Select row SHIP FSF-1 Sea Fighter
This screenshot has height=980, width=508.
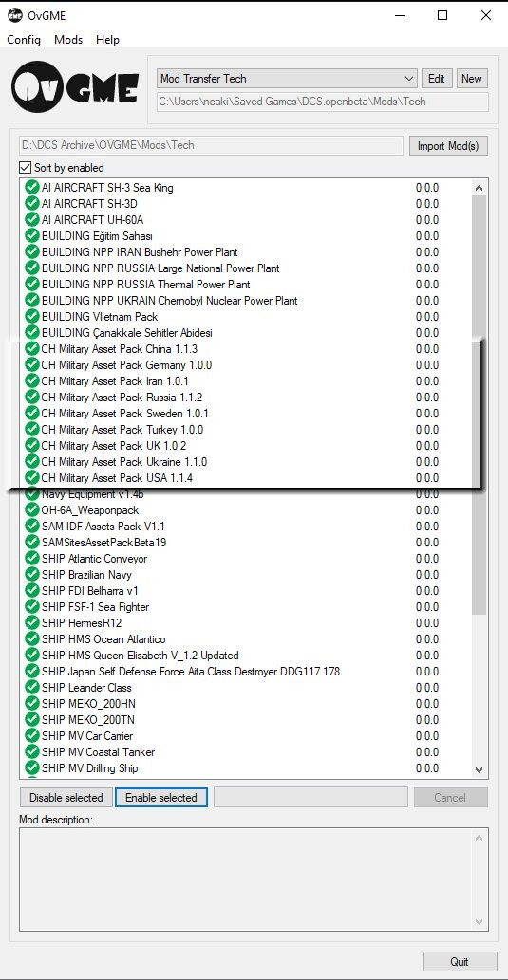[x=247, y=607]
